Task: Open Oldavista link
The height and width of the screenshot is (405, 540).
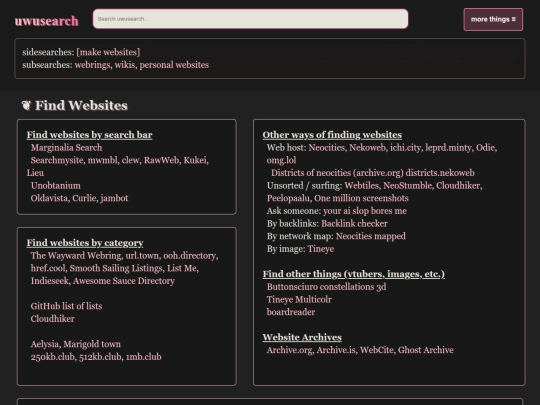Action: pyautogui.click(x=49, y=198)
